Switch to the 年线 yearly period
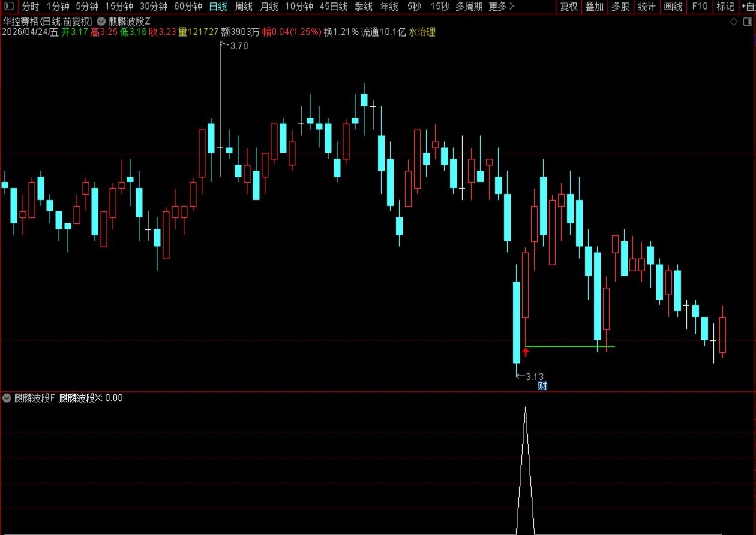Screen dimensions: 756x535 389,7
